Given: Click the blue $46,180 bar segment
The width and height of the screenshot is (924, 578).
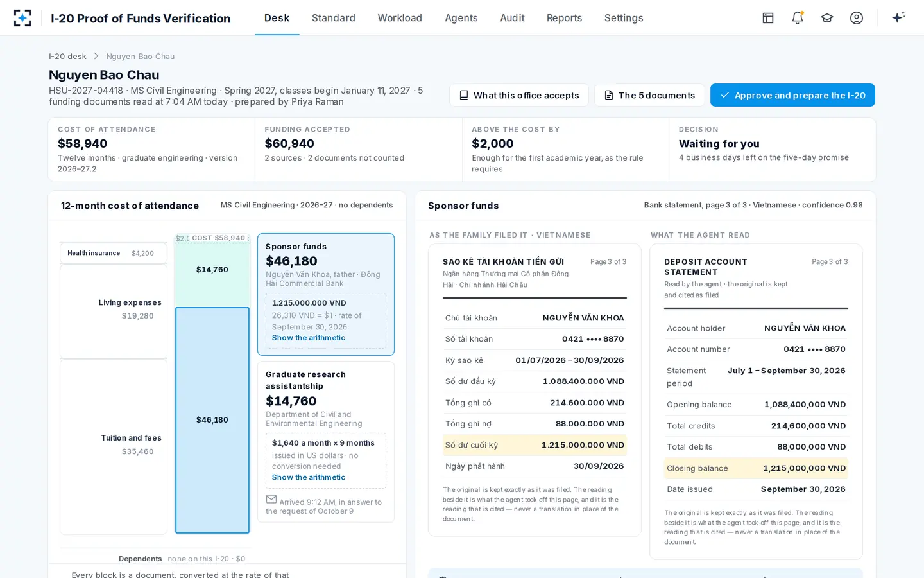Looking at the screenshot, I should click(212, 420).
